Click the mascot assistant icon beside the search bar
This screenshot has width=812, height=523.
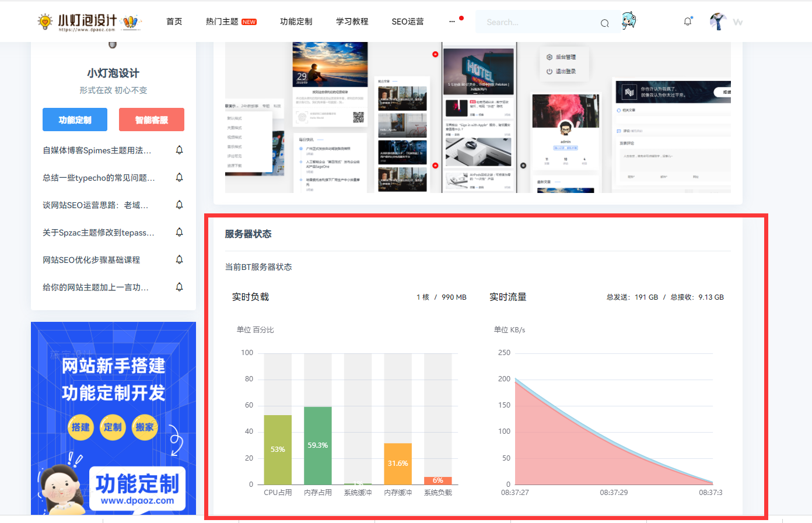pyautogui.click(x=629, y=22)
